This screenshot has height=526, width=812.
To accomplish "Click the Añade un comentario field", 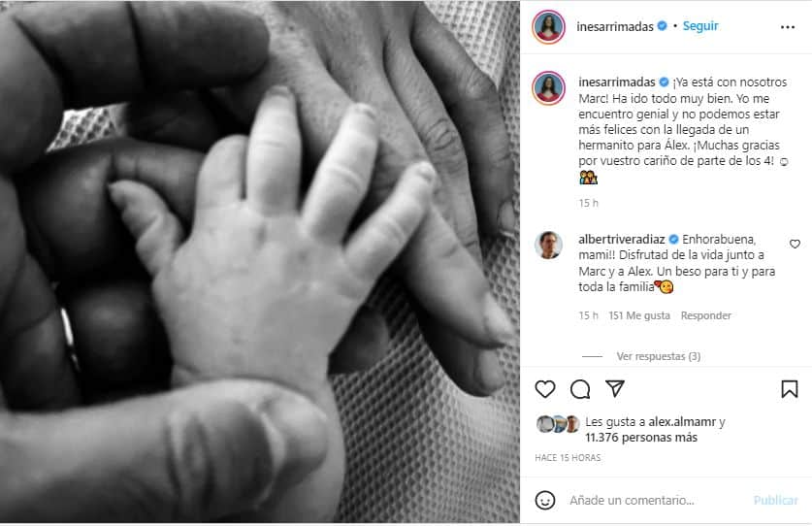I will pos(632,500).
